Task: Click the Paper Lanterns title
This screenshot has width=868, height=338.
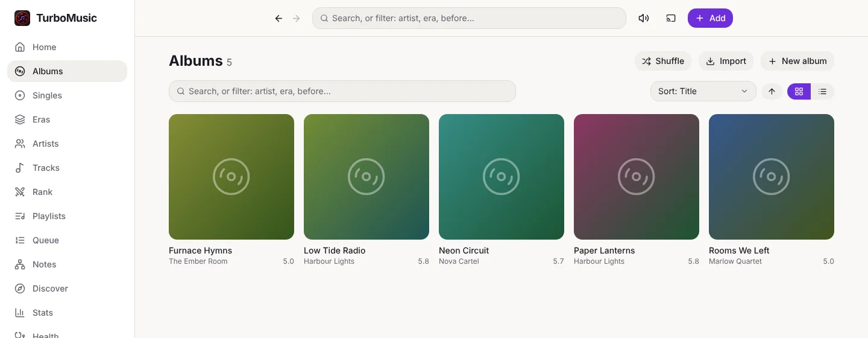Action: [x=604, y=250]
